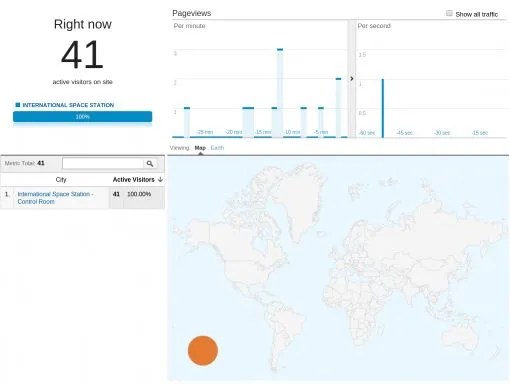Click the 41 visitors table cell
Image resolution: width=510 pixels, height=384 pixels.
click(116, 194)
